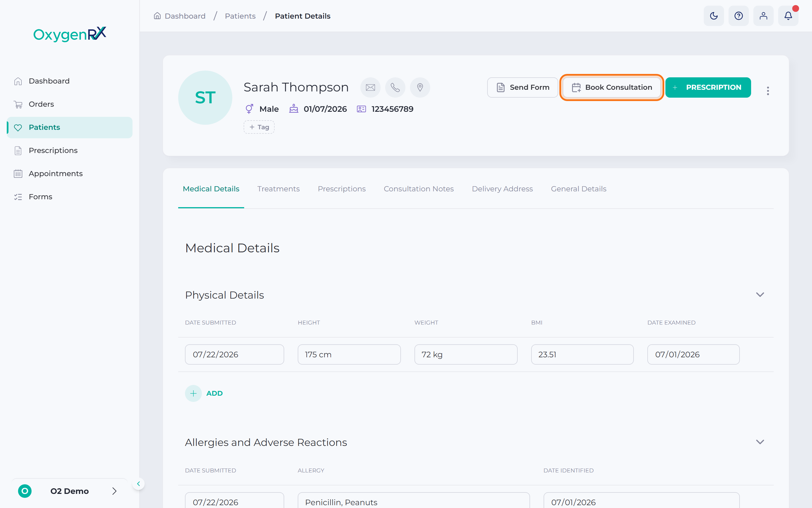Click the Date Identified field 07/01/2026
This screenshot has width=812, height=508.
641,501
